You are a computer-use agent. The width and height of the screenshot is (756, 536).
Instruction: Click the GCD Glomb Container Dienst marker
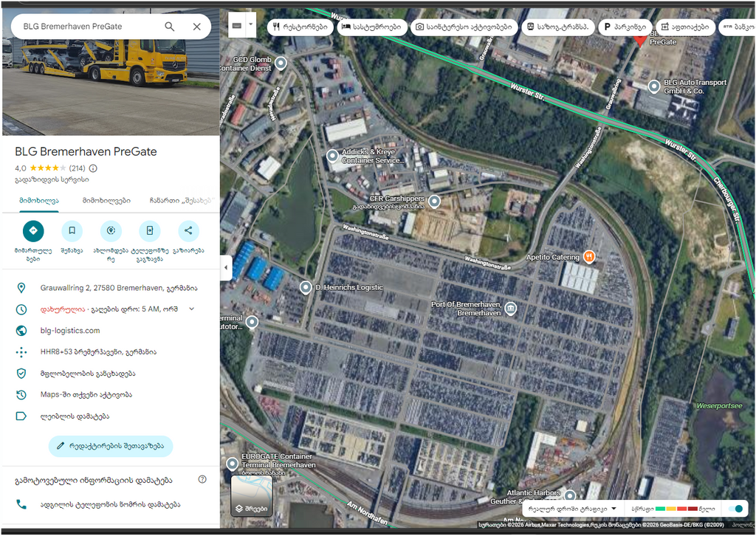pyautogui.click(x=281, y=63)
